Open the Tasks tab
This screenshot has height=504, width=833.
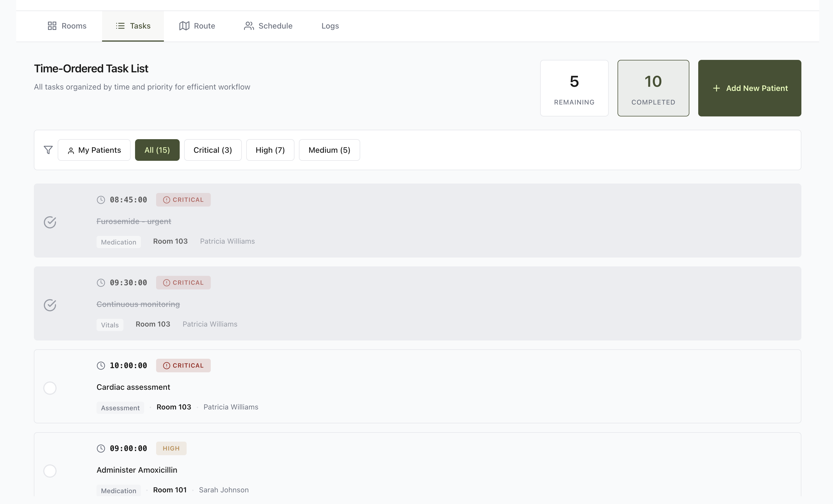click(133, 26)
